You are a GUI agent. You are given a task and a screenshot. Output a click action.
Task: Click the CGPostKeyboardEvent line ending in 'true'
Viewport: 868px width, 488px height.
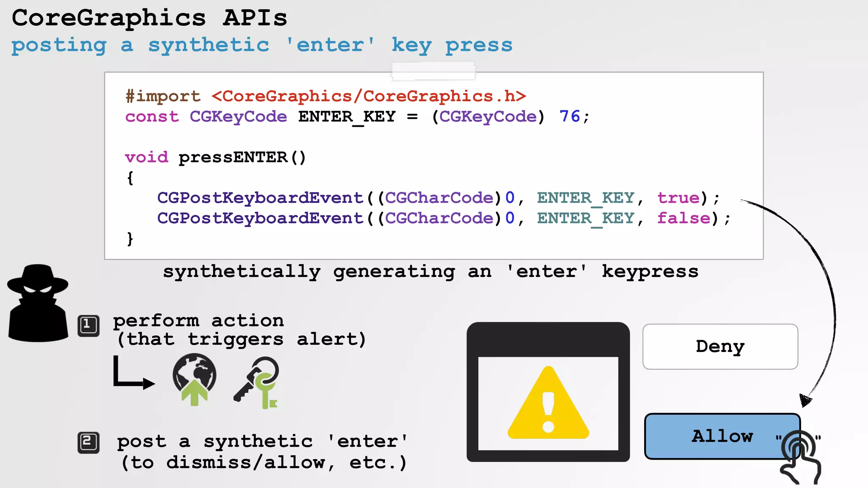(x=438, y=198)
